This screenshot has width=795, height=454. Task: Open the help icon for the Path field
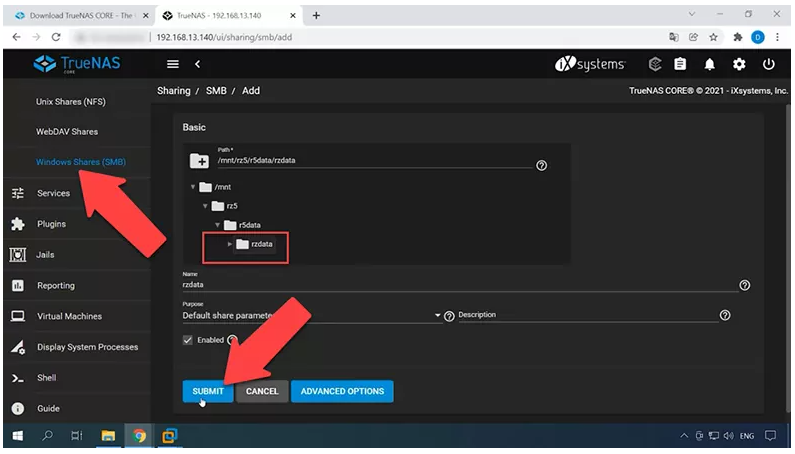pyautogui.click(x=541, y=165)
